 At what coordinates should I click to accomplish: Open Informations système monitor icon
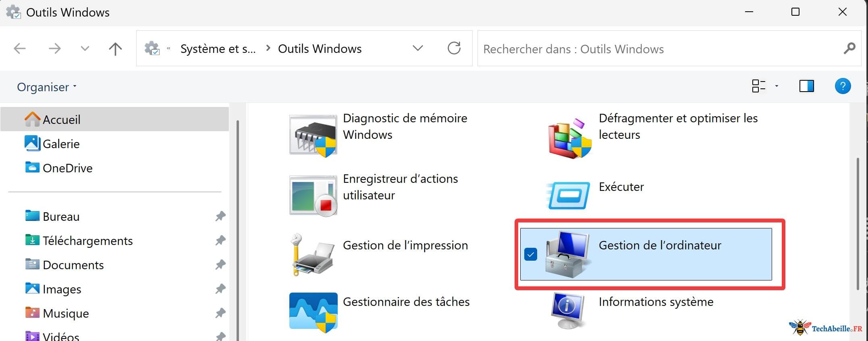(x=567, y=311)
